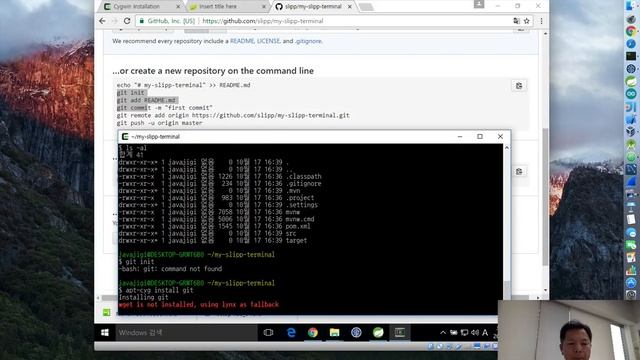Click the translate icon in the address bar
The width and height of the screenshot is (640, 360).
coord(516,21)
